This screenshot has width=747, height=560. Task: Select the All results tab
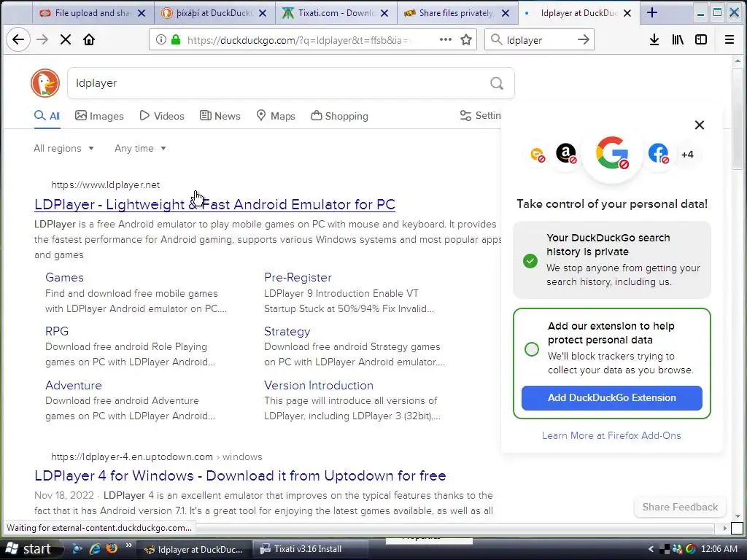pos(47,116)
